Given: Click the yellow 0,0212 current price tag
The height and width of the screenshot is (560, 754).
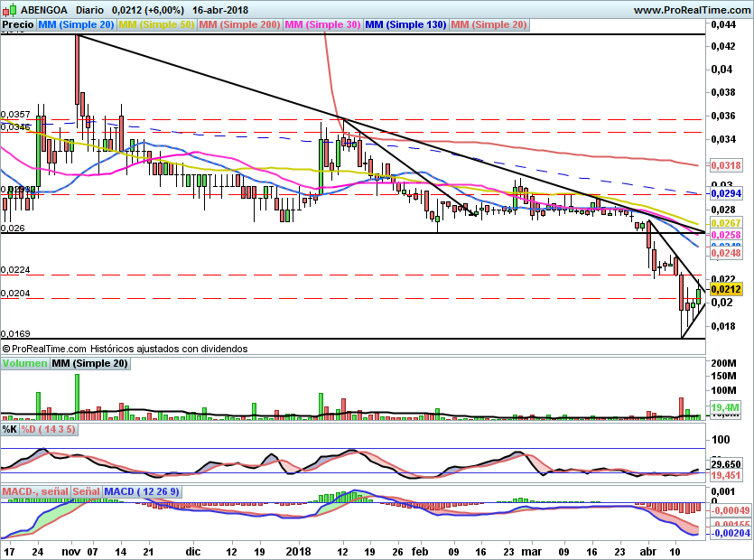Looking at the screenshot, I should tap(726, 289).
